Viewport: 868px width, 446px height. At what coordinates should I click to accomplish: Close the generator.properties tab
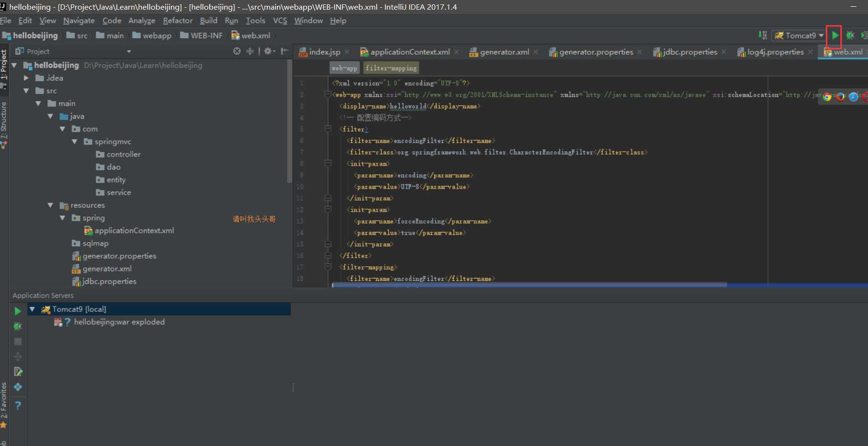(640, 52)
